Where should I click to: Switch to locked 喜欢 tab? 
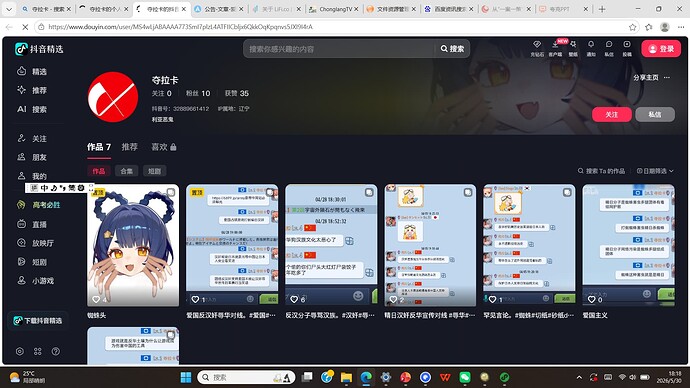(164, 147)
